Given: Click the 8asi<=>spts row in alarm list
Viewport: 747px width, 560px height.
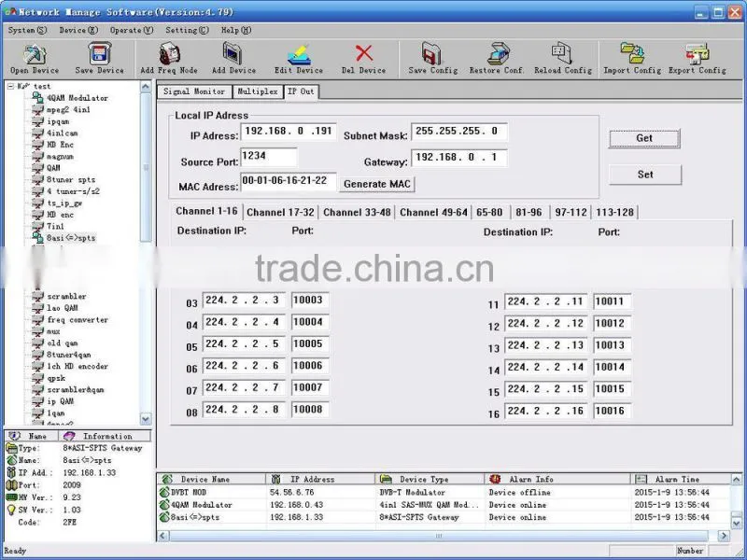Looking at the screenshot, I should [x=443, y=517].
